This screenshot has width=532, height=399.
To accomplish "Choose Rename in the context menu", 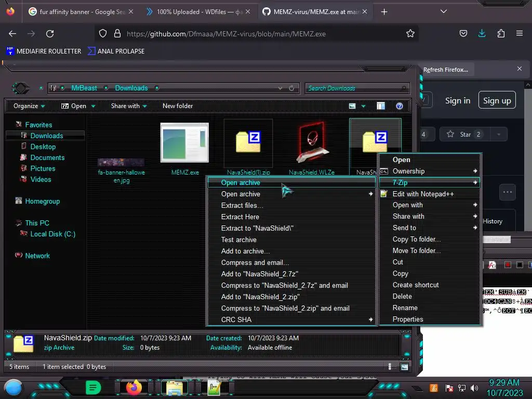I will point(405,308).
